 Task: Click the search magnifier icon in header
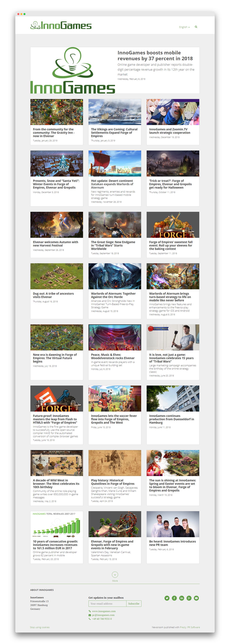pos(196,27)
